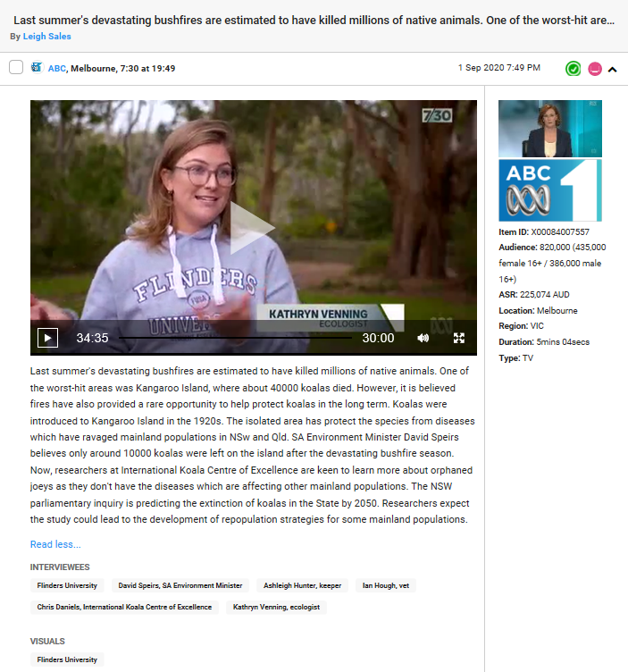Open the ABC source link
This screenshot has height=672, width=628.
pyautogui.click(x=57, y=69)
